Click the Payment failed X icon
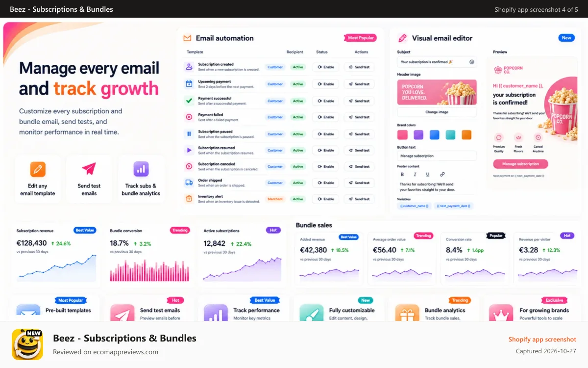This screenshot has width=588, height=368. (189, 117)
